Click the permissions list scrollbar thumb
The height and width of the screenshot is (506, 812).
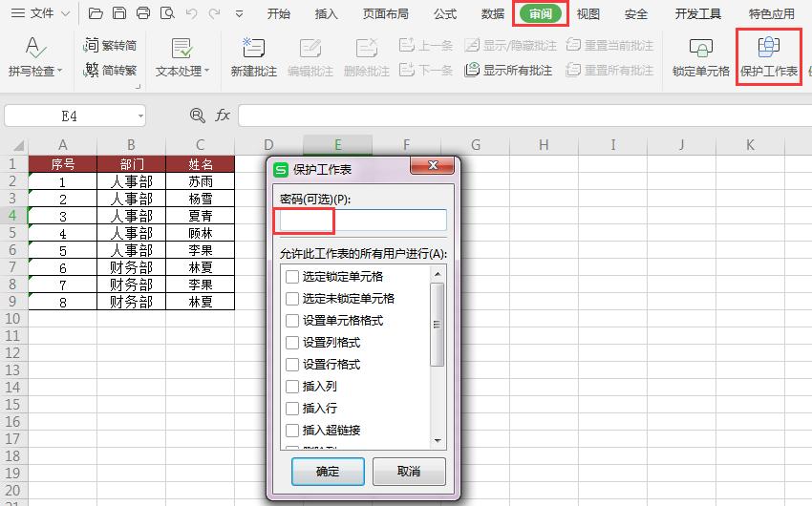coord(438,325)
